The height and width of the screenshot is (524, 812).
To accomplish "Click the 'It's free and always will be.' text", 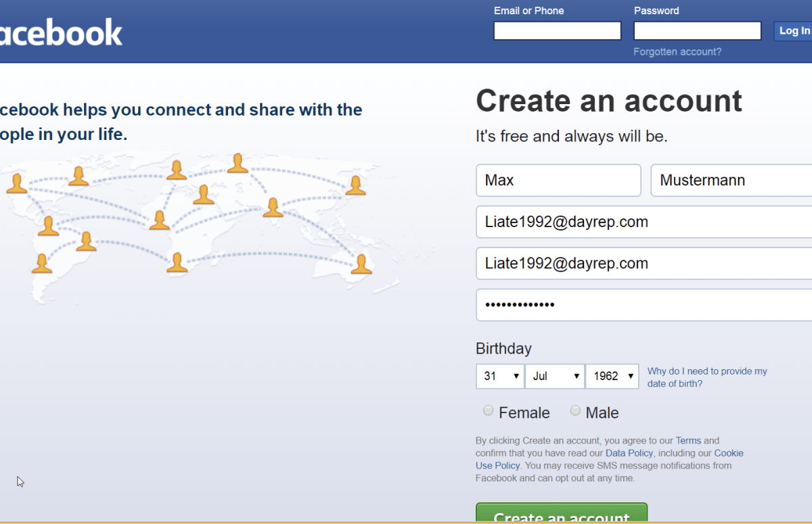I will point(572,137).
